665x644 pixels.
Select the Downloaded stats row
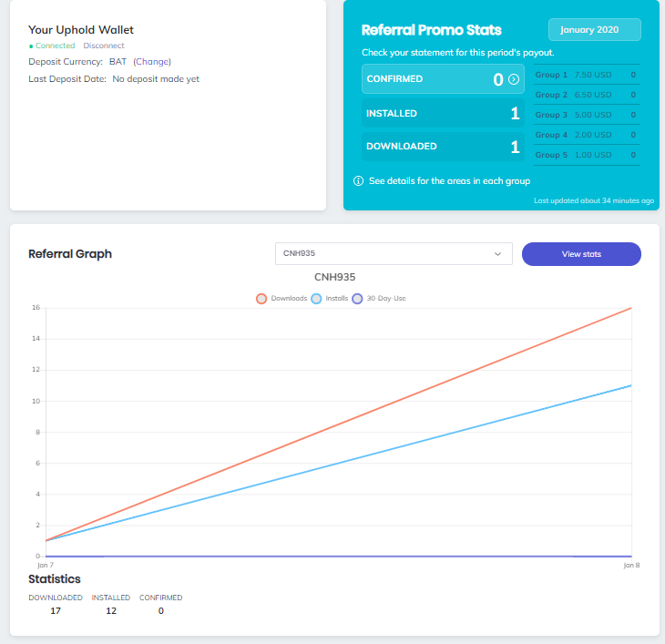[x=442, y=147]
